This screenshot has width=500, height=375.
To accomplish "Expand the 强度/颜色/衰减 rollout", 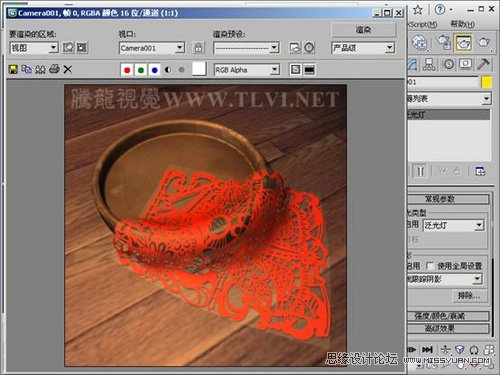I will tap(448, 316).
